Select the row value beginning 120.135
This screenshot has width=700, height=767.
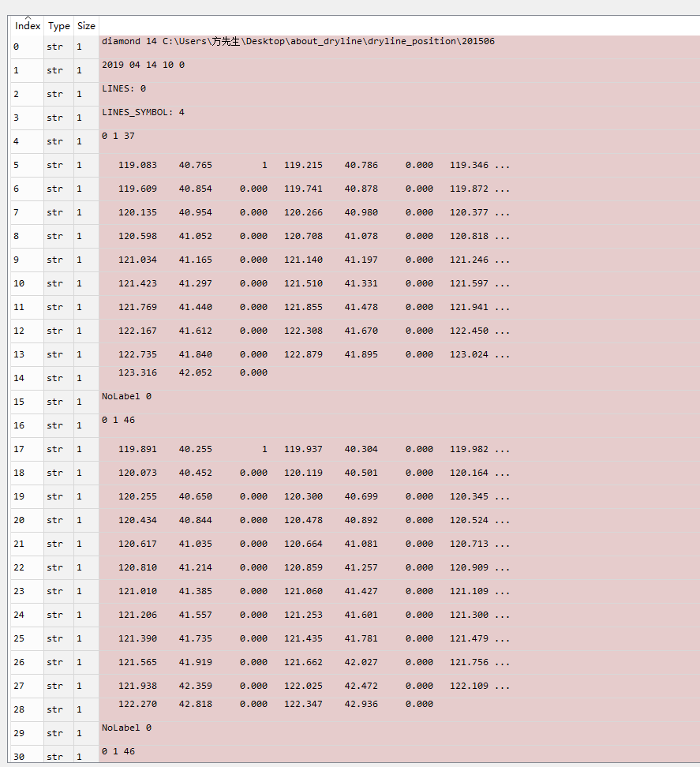399,212
